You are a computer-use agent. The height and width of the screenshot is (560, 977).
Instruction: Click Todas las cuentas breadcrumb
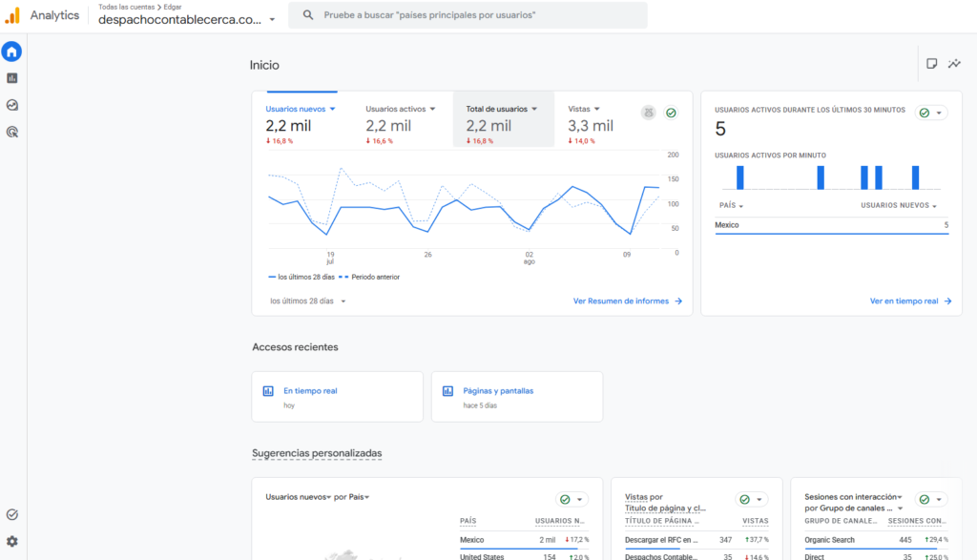click(127, 7)
